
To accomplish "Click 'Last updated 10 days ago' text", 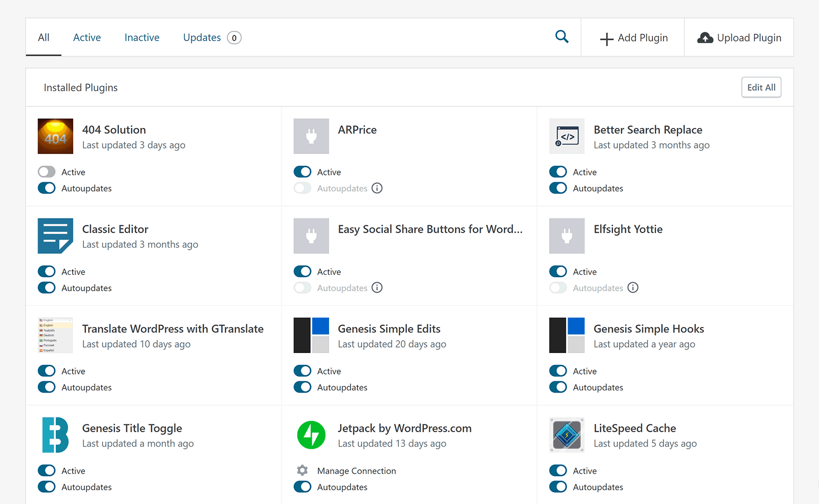I will [x=136, y=344].
